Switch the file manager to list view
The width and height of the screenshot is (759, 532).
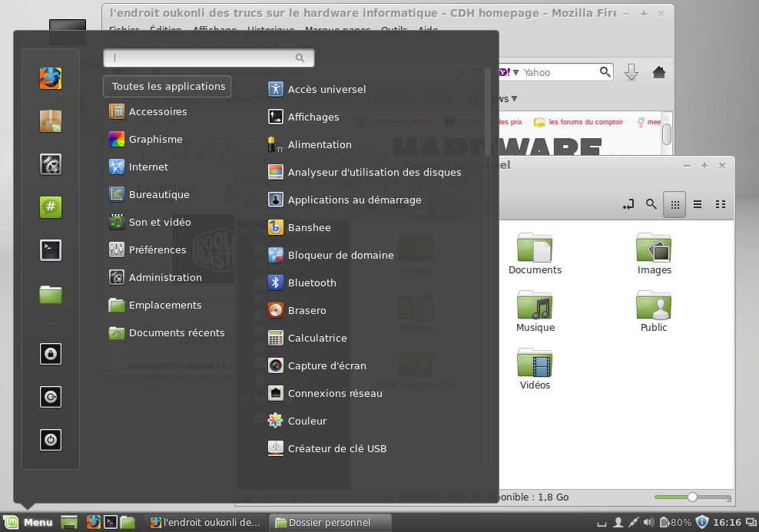pyautogui.click(x=698, y=204)
